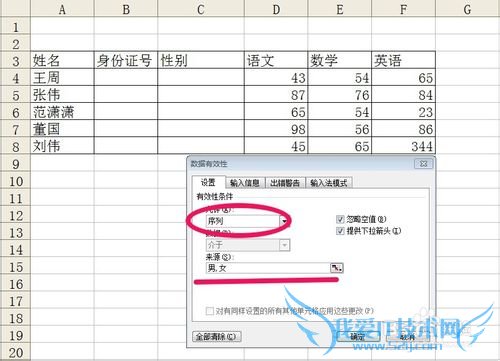Click the cell with value 43
The width and height of the screenshot is (500, 361).
(x=276, y=77)
